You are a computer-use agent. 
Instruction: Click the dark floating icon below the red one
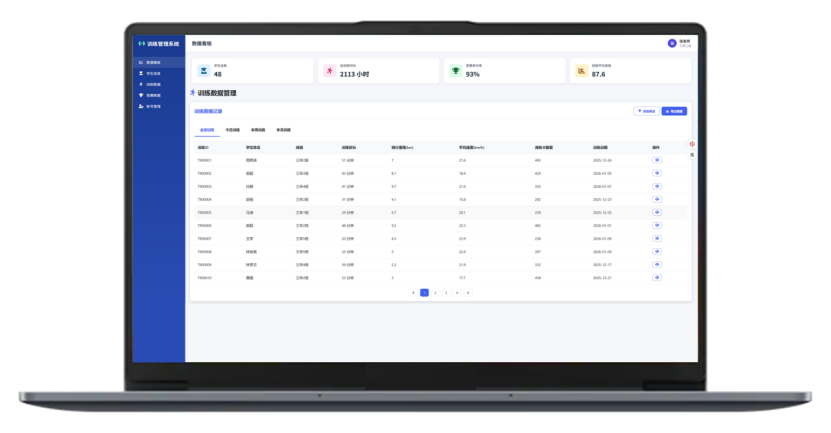(x=692, y=155)
